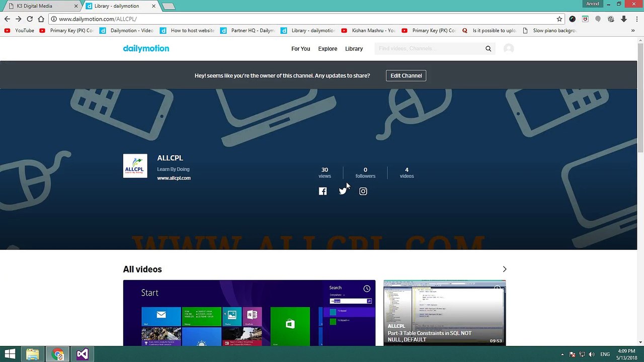Click the download arrow extension icon
The width and height of the screenshot is (644, 362).
coord(624,19)
